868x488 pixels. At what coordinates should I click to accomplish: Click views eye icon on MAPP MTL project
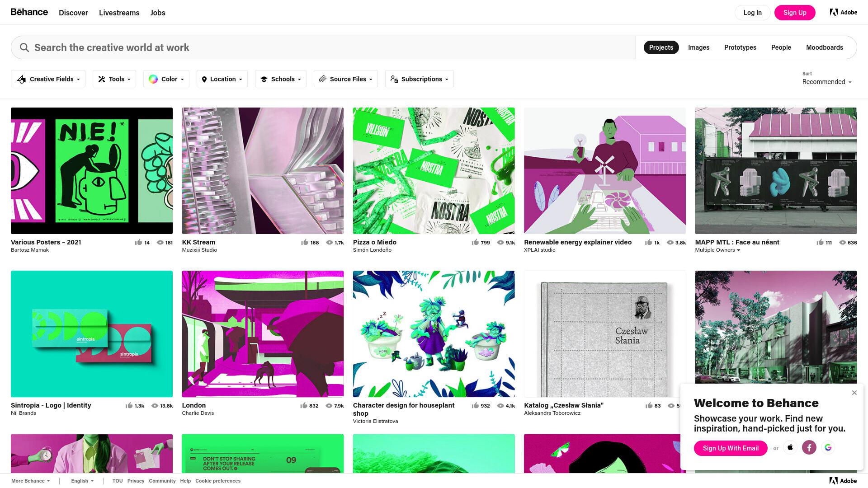pyautogui.click(x=843, y=243)
